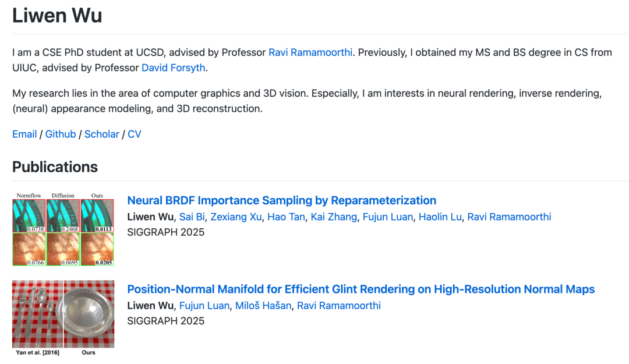The image size is (629, 364).
Task: Open the CV link
Action: [135, 134]
